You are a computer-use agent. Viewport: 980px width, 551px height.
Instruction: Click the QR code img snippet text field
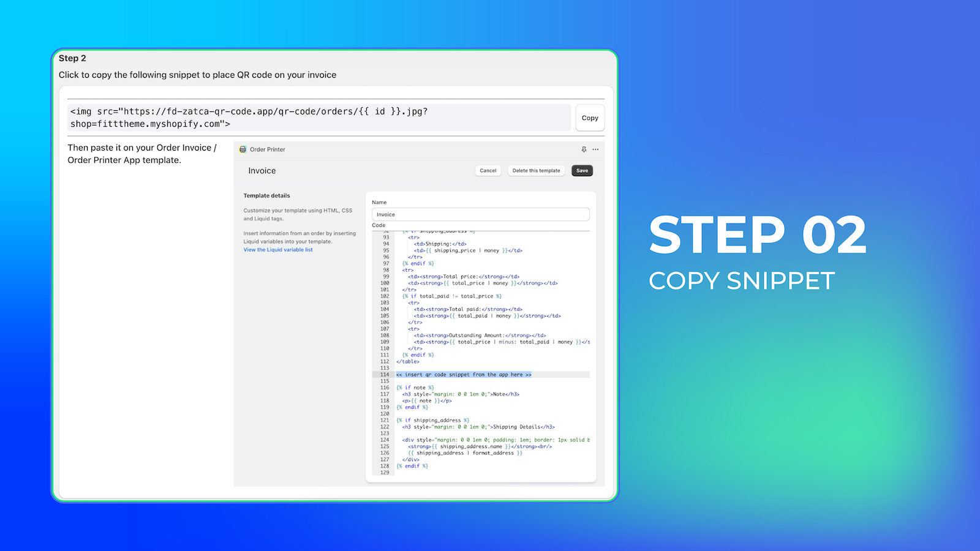pyautogui.click(x=318, y=118)
